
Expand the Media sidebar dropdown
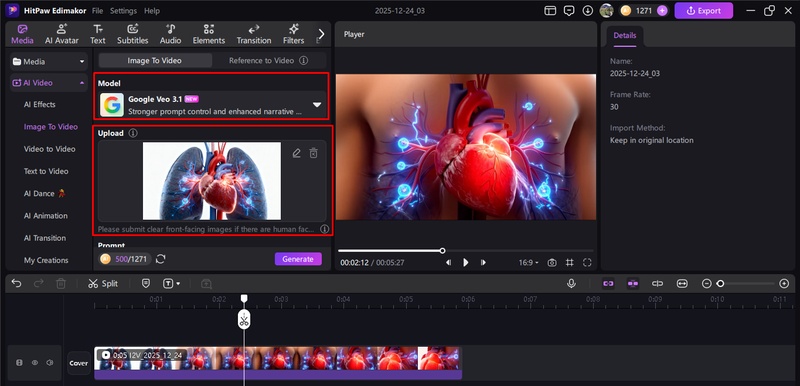48,62
